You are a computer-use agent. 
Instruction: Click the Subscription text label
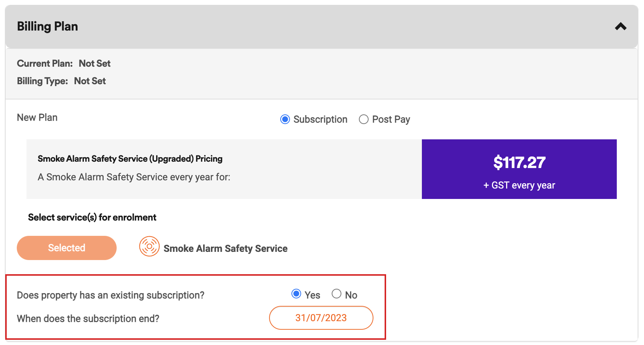[320, 119]
